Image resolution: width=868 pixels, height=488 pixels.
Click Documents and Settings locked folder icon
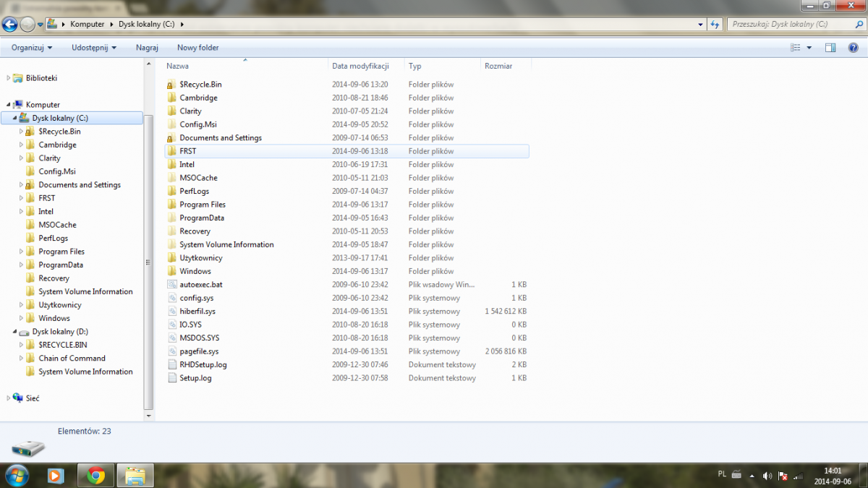(x=171, y=138)
